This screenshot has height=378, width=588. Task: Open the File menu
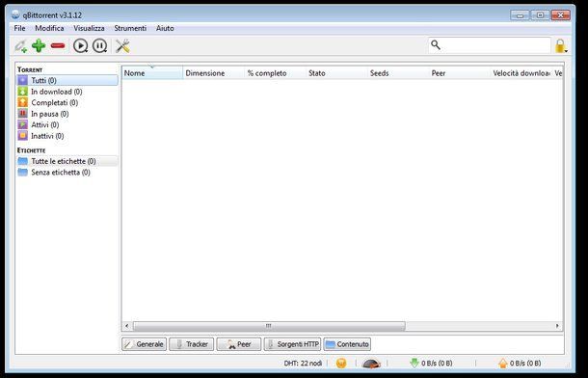click(19, 28)
